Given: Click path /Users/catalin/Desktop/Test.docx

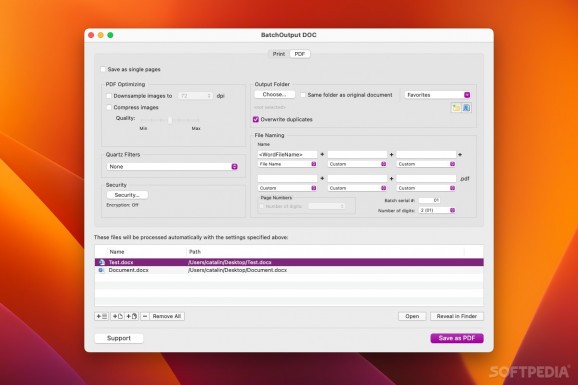Looking at the screenshot, I should (230, 262).
